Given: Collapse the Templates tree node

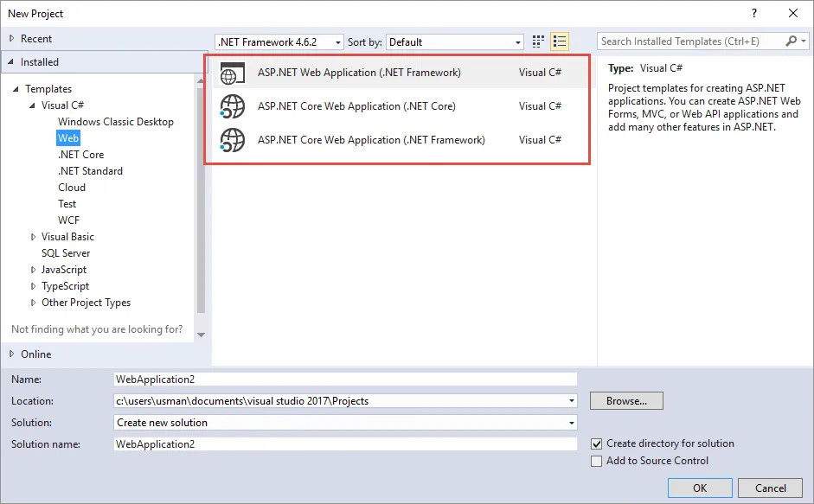Looking at the screenshot, I should [x=16, y=89].
